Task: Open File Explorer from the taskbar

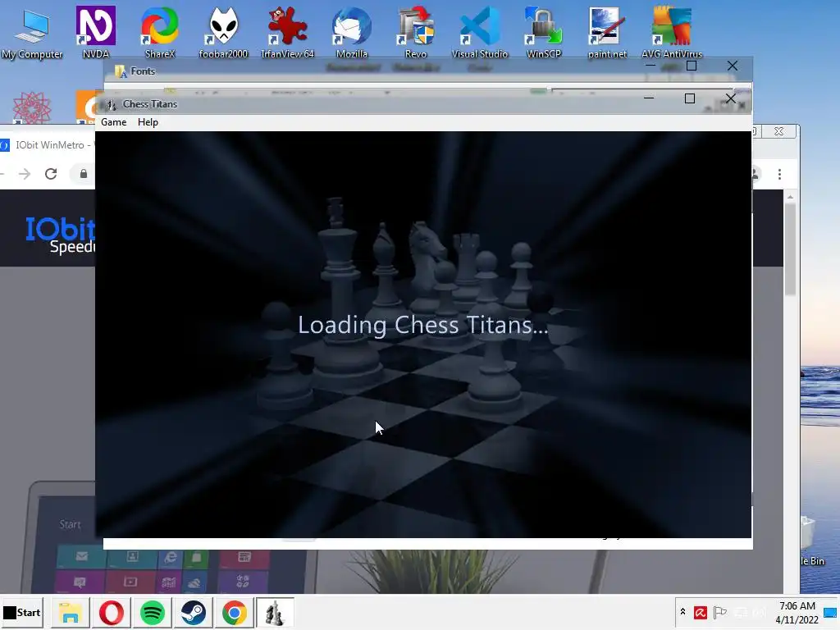Action: [x=71, y=612]
